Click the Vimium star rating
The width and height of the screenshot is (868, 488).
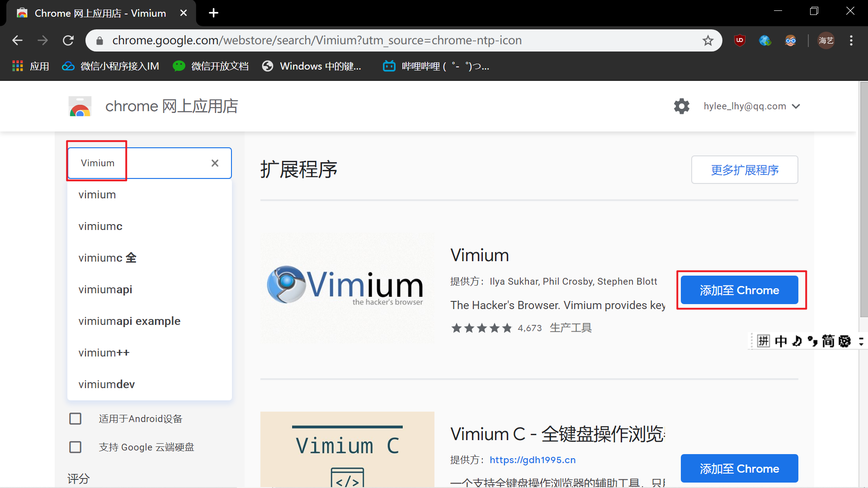tap(481, 328)
